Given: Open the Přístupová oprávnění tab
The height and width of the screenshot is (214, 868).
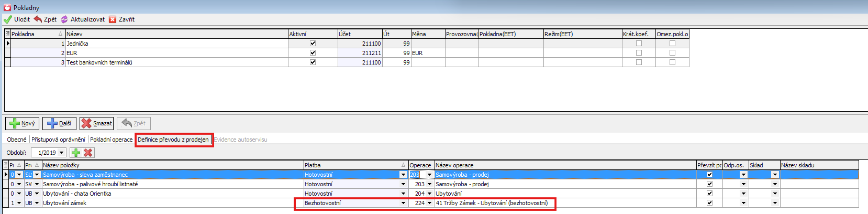Looking at the screenshot, I should point(58,140).
